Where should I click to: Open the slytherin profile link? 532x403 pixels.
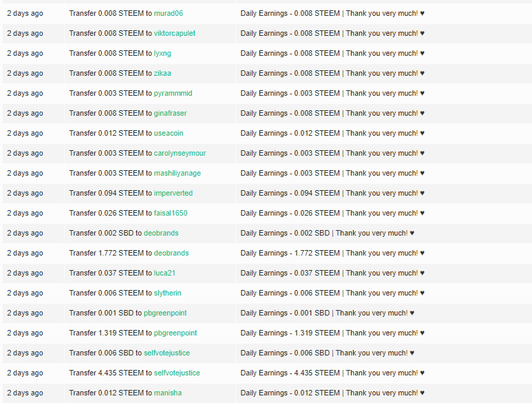(x=167, y=293)
